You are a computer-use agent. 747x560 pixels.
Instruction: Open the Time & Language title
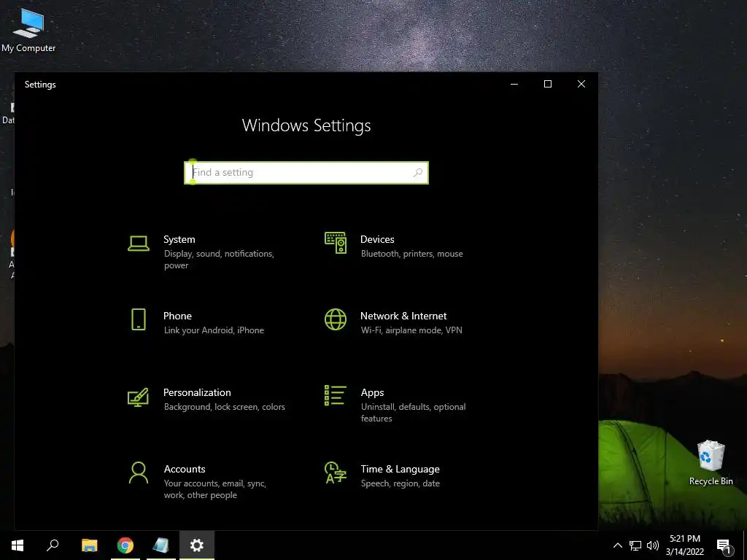pyautogui.click(x=400, y=469)
